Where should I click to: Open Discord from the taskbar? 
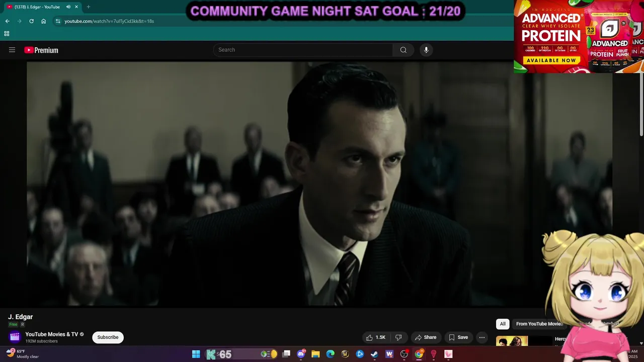tap(301, 354)
